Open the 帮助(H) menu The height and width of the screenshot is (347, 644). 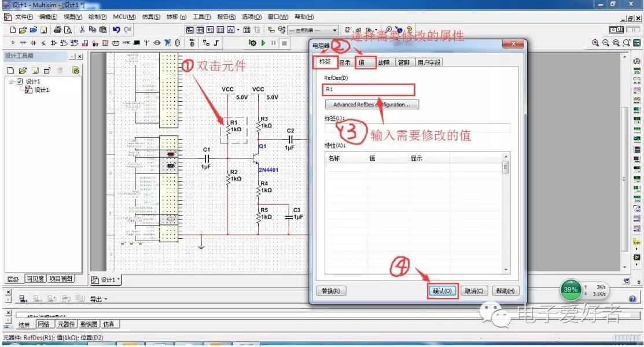pos(304,17)
